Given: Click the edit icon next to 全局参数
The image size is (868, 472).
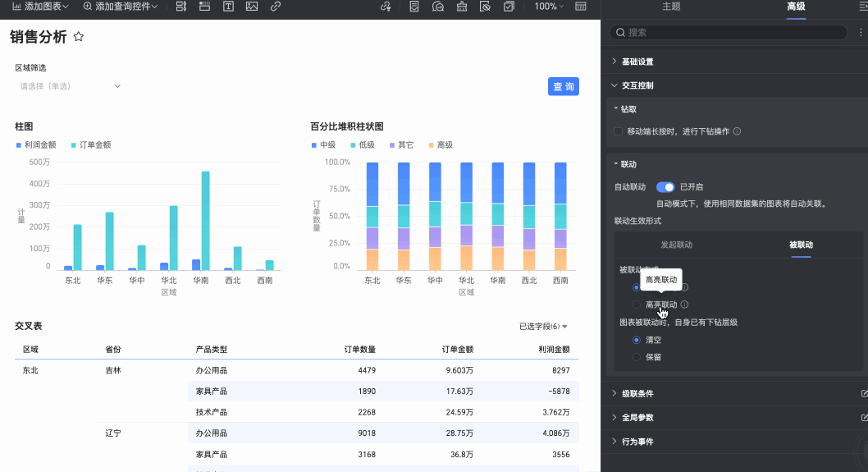Looking at the screenshot, I should click(864, 417).
